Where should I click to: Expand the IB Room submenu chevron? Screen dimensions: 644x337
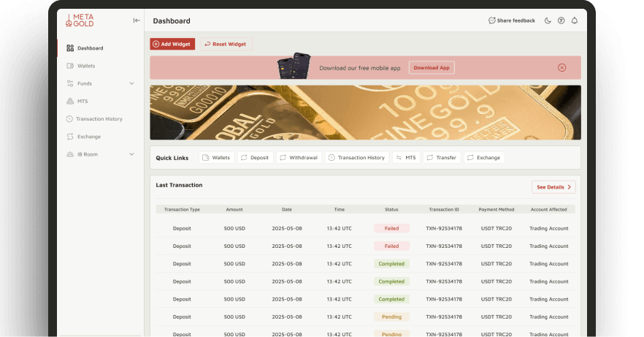pos(131,154)
